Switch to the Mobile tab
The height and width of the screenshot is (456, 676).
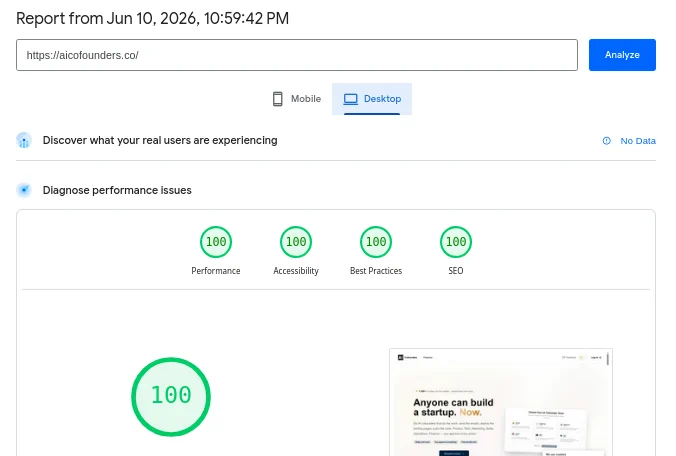297,99
